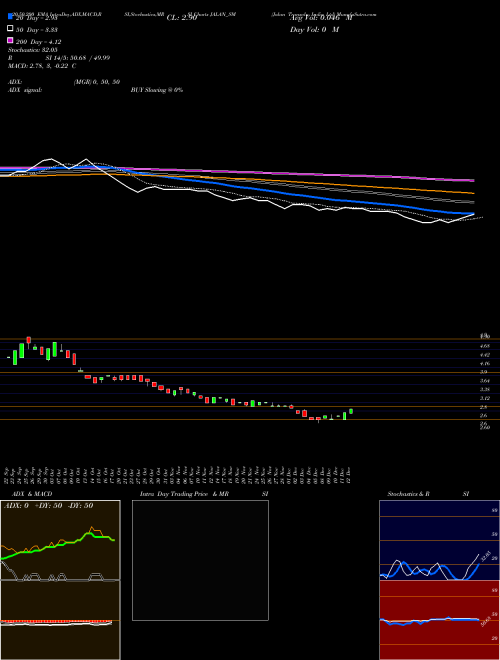Select the '200 Day = 4.12' text

39,42
